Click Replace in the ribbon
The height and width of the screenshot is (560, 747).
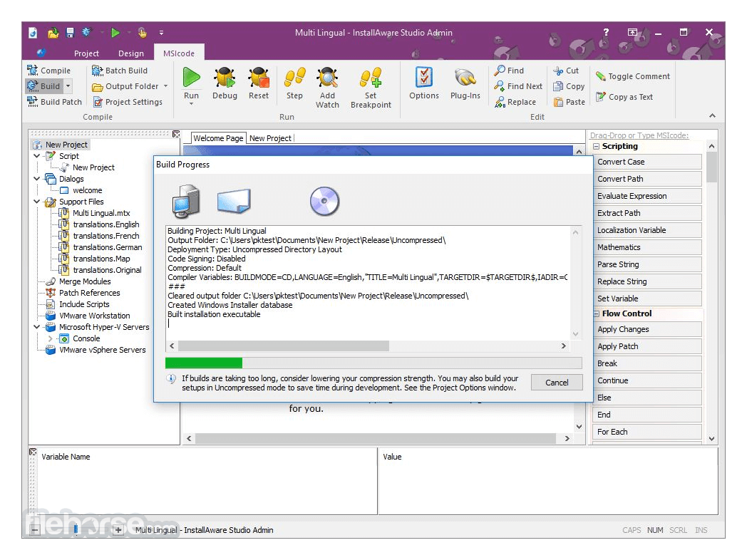(x=515, y=102)
